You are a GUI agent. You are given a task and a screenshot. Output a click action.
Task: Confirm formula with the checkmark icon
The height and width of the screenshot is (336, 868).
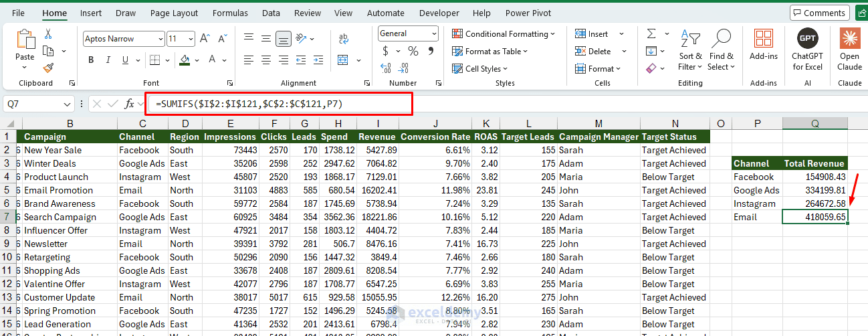tap(113, 104)
